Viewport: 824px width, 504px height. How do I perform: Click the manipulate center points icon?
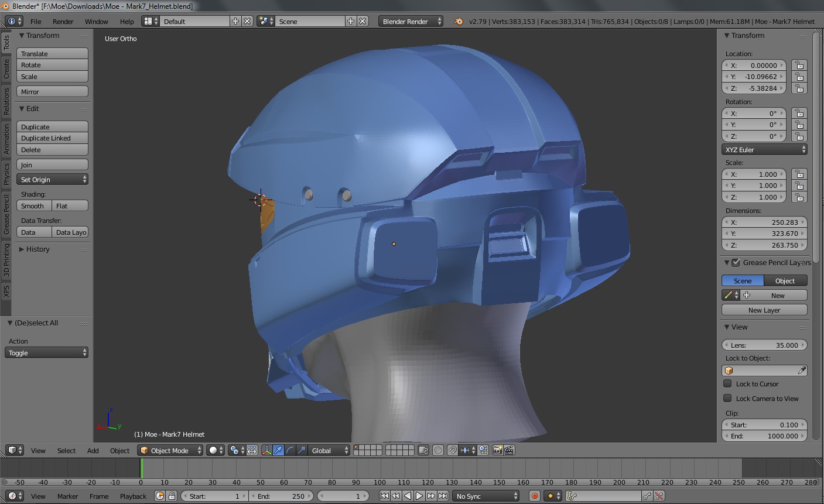pos(252,450)
